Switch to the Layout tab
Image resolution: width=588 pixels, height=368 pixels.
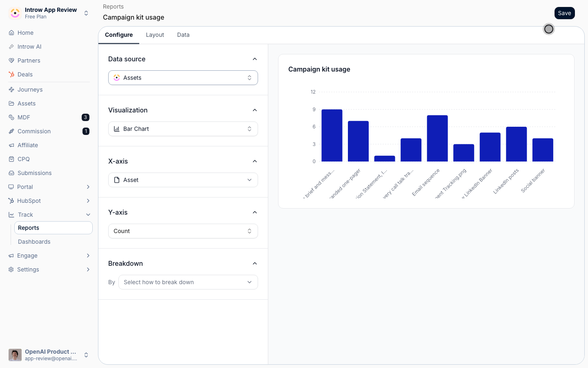155,35
